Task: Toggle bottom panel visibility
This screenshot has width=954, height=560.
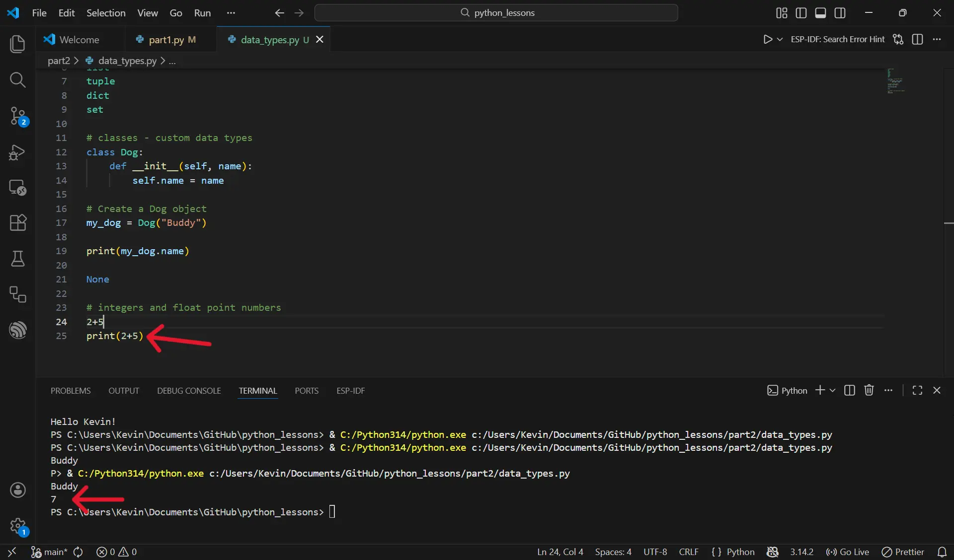Action: 820,13
